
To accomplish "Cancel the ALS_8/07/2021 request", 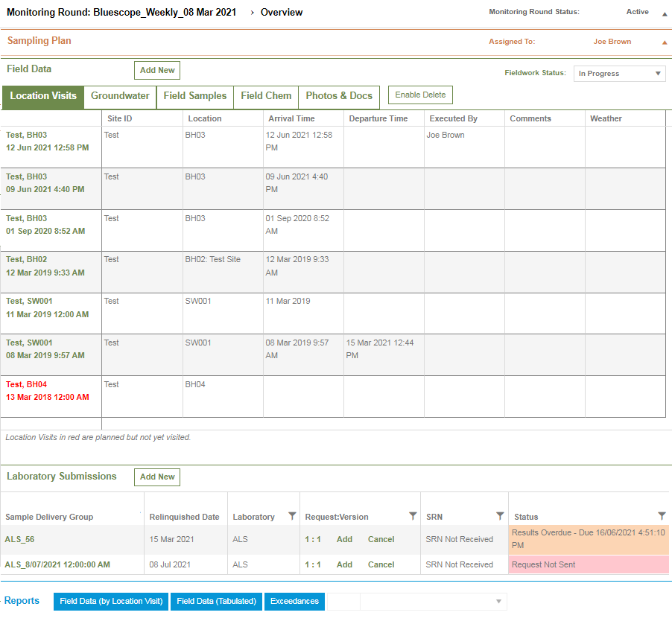I will point(380,564).
